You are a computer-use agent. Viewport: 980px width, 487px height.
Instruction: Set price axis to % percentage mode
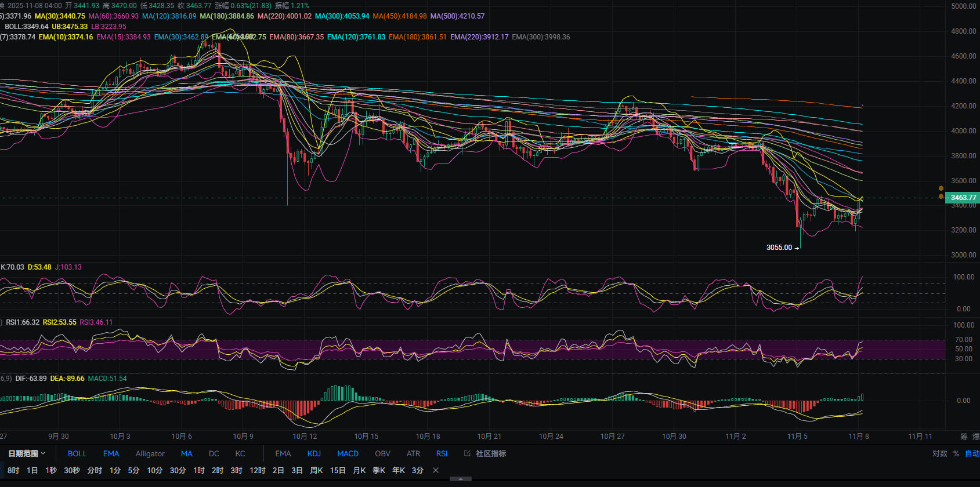(x=956, y=453)
